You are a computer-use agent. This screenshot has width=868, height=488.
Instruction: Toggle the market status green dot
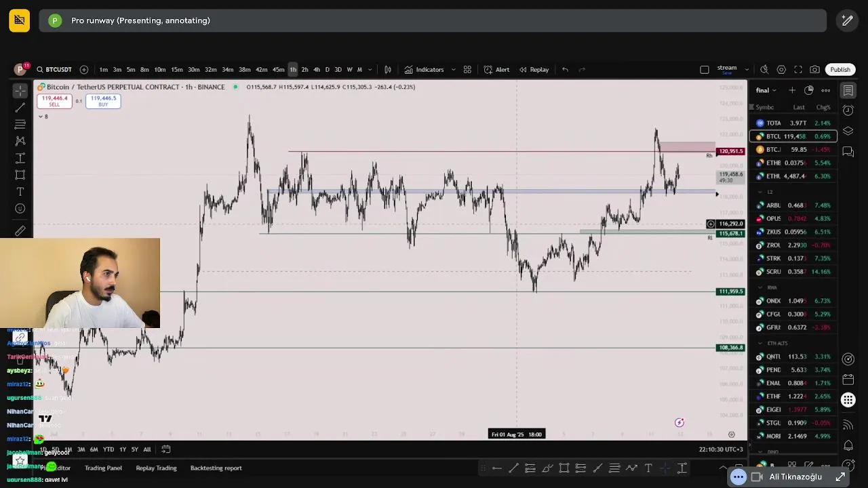click(235, 87)
